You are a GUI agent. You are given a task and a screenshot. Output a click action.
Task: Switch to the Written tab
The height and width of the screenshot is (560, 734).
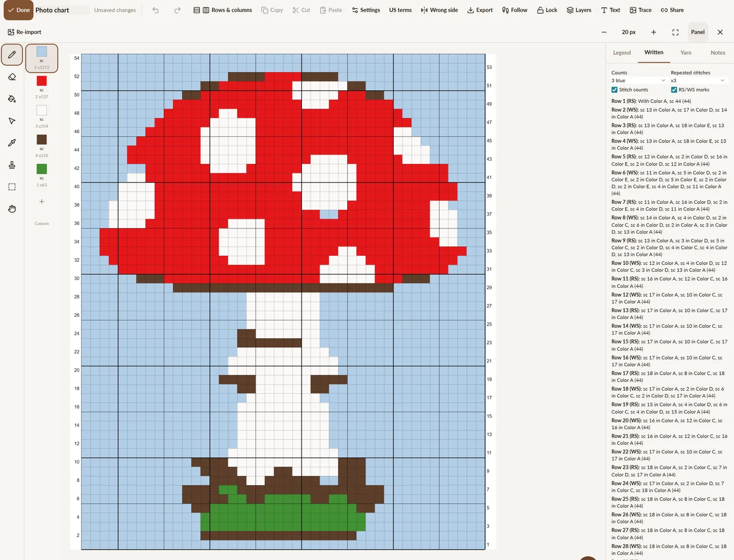point(654,52)
